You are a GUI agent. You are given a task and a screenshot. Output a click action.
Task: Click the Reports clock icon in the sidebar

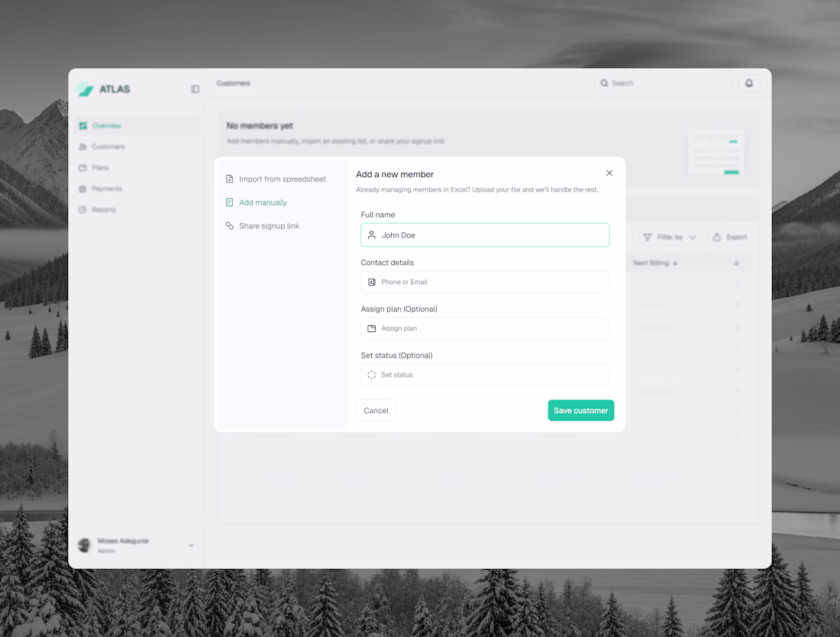click(x=82, y=209)
